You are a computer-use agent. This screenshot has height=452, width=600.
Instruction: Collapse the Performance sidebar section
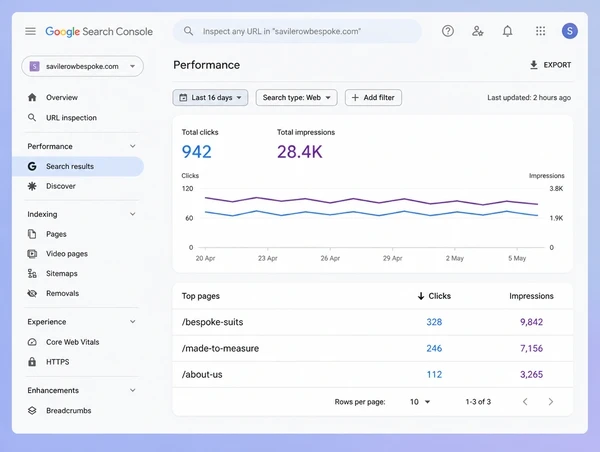click(x=132, y=146)
